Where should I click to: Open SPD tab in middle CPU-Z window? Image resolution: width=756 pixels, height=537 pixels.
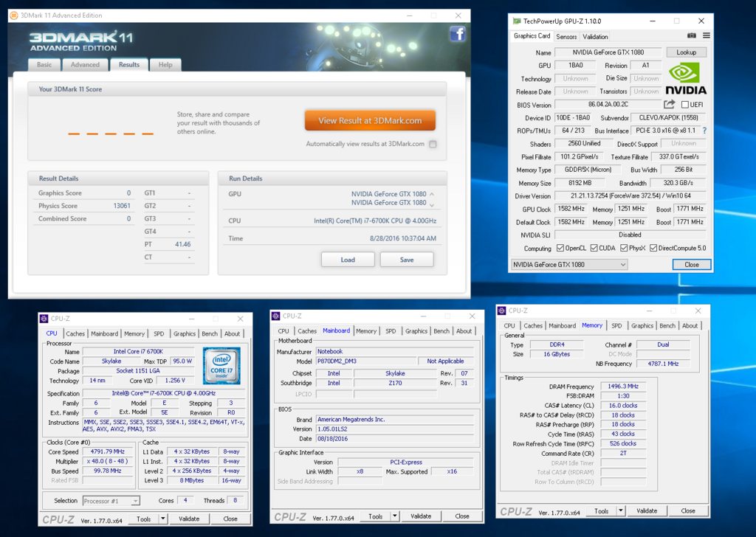pos(391,331)
